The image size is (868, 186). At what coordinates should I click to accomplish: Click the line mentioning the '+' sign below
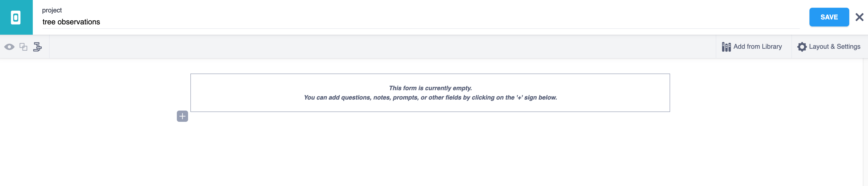430,97
